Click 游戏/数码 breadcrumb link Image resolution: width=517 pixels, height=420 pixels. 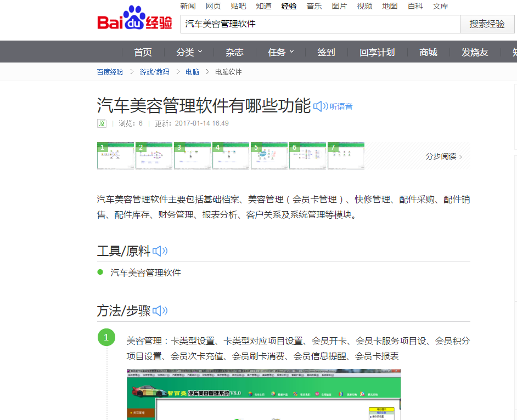(154, 72)
